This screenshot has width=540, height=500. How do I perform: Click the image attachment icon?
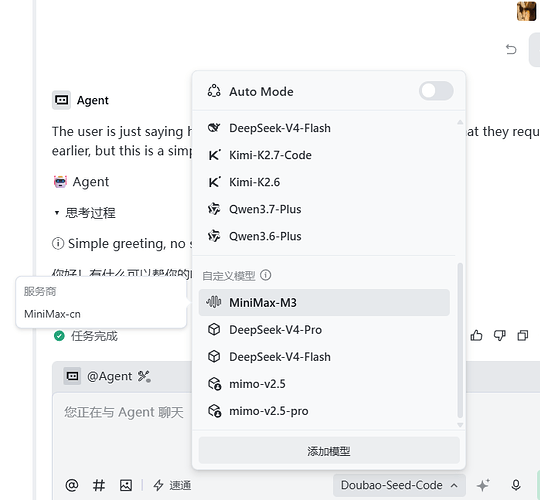126,485
